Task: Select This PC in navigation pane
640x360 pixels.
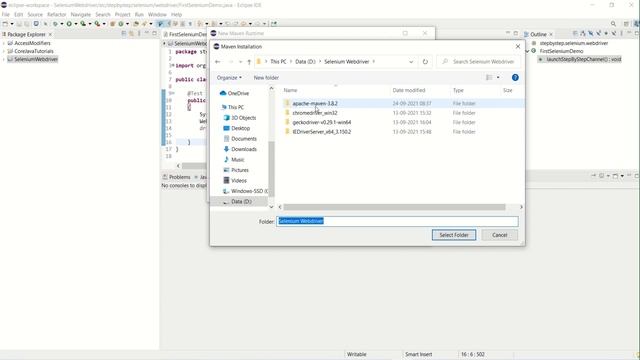Action: (232, 107)
